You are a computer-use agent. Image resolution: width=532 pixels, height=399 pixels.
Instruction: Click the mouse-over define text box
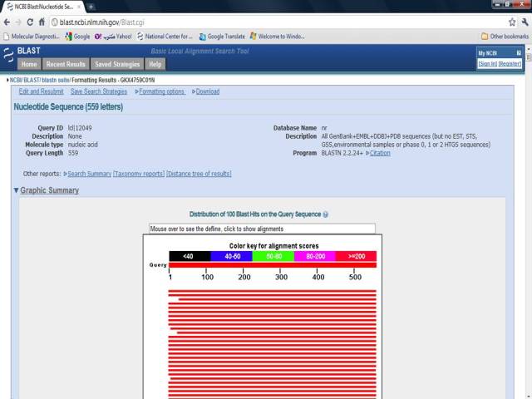point(263,229)
